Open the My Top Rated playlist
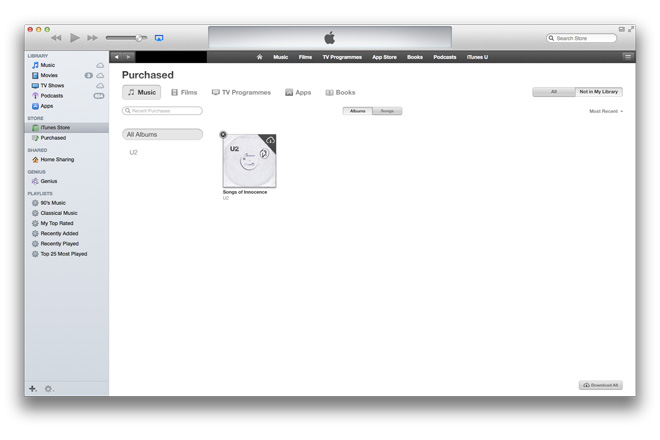Screen dimensions: 660x440 tap(57, 223)
